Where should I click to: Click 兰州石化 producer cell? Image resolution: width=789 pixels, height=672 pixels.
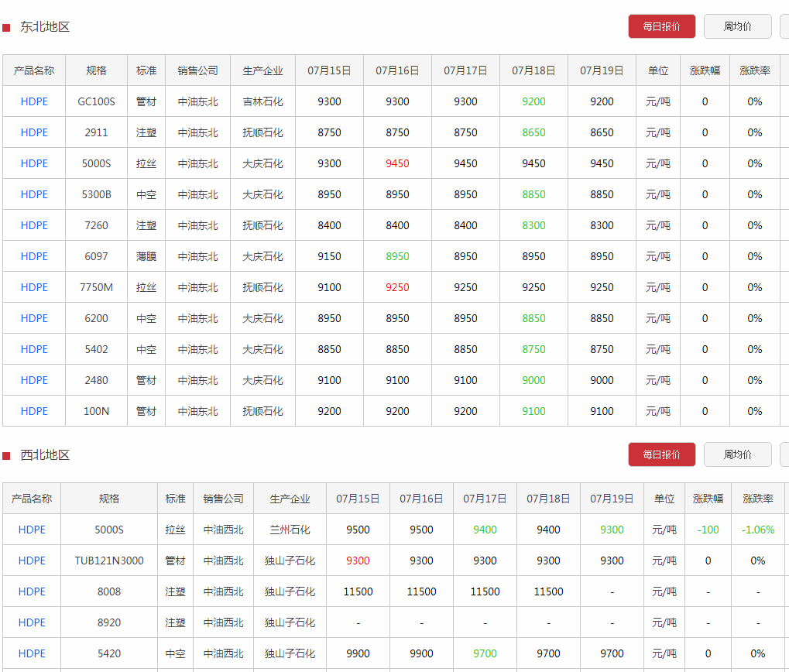point(290,530)
